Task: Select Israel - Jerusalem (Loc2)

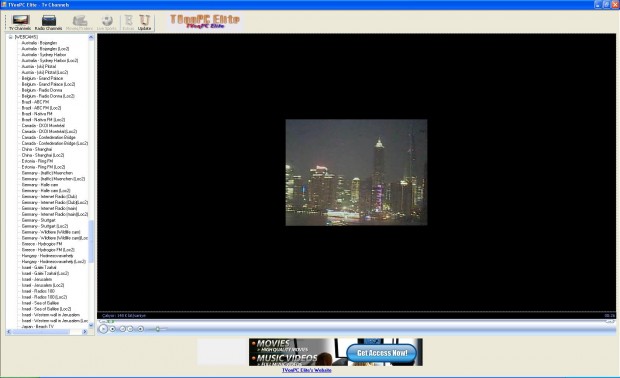Action: (43, 285)
